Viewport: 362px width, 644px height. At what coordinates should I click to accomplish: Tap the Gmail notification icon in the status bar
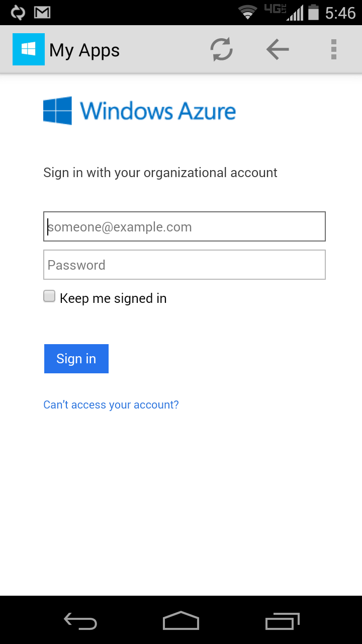point(42,13)
